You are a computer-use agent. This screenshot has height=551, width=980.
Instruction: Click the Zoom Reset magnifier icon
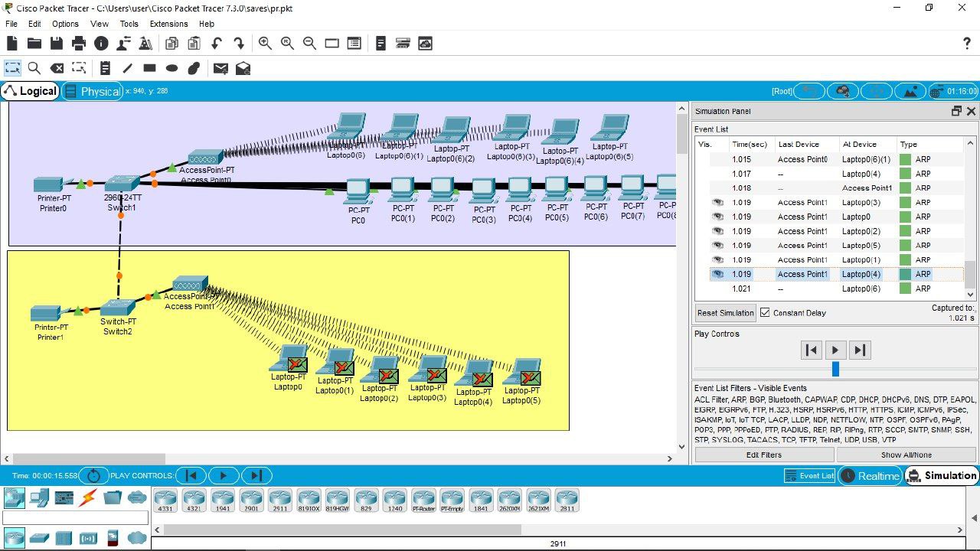click(287, 44)
